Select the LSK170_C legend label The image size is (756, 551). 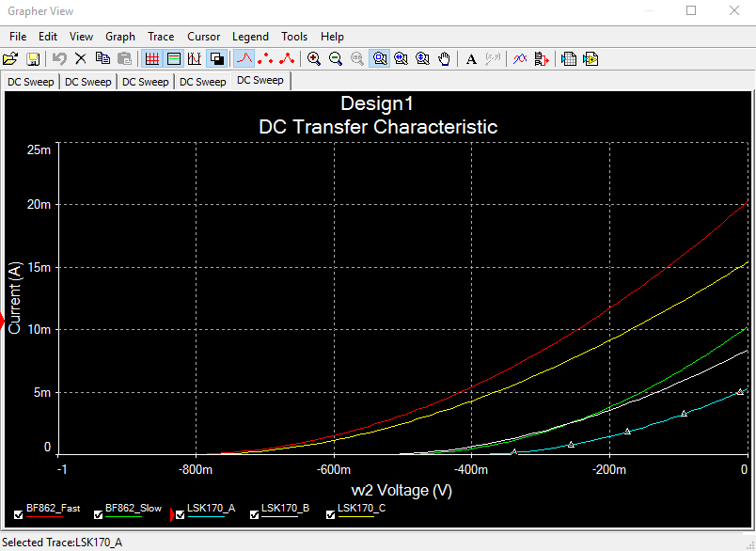(362, 508)
